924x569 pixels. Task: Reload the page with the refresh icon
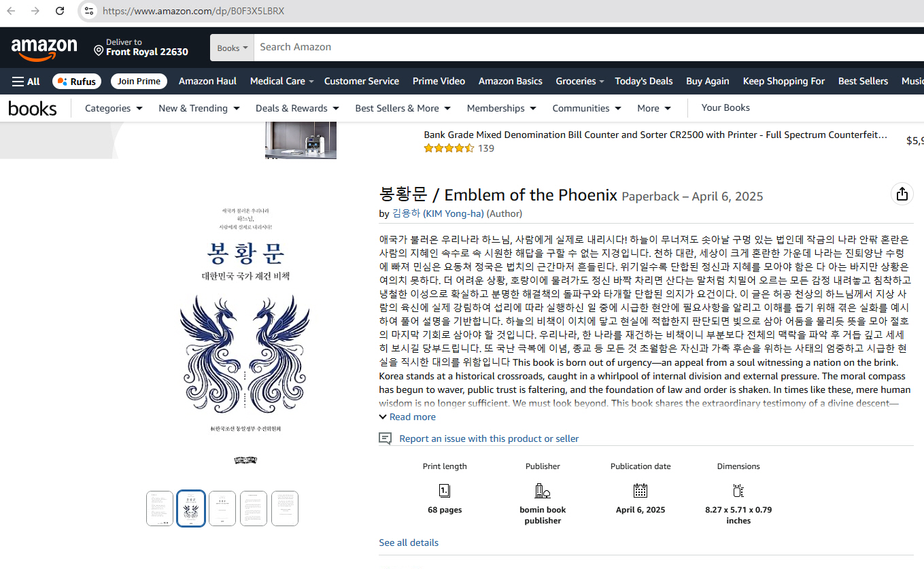60,11
